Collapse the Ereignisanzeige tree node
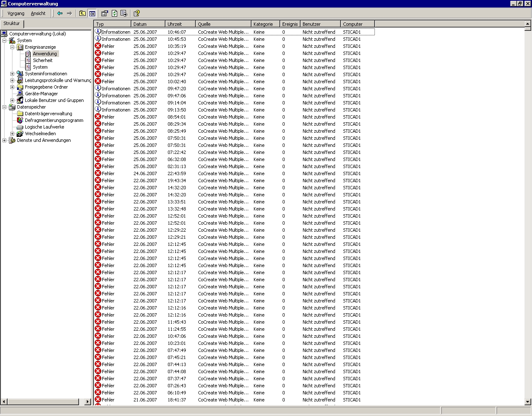The image size is (532, 416). (x=12, y=47)
